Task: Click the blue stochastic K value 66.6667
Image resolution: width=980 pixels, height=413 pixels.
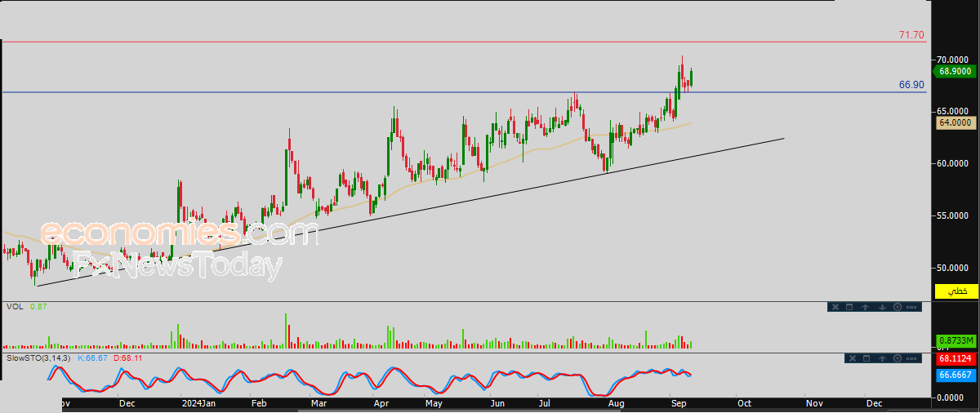Action: point(955,375)
